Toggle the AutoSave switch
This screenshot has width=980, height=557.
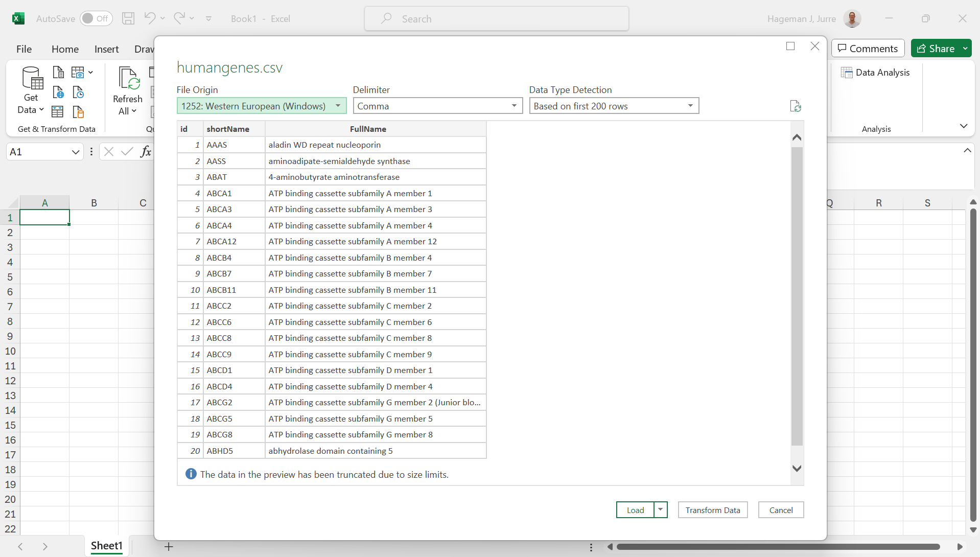click(96, 19)
